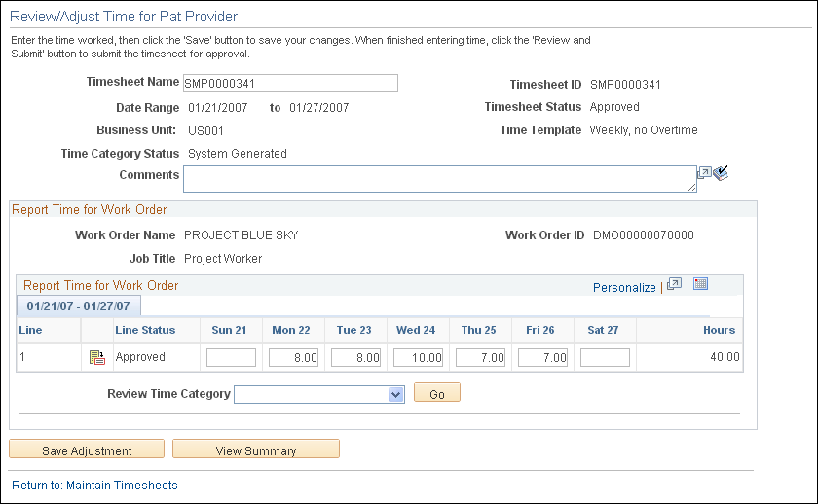Click the Thu 25 hours field
This screenshot has width=818, height=504.
pos(480,357)
